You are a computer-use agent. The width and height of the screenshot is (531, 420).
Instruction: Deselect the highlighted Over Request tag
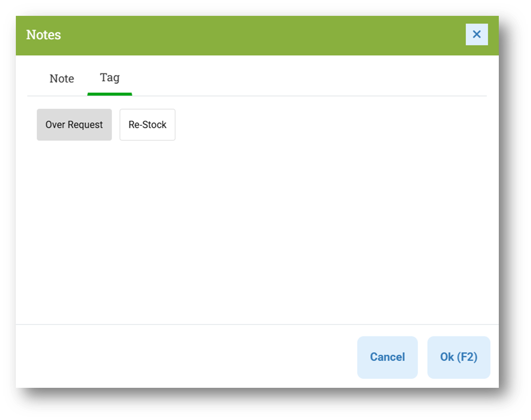click(74, 125)
